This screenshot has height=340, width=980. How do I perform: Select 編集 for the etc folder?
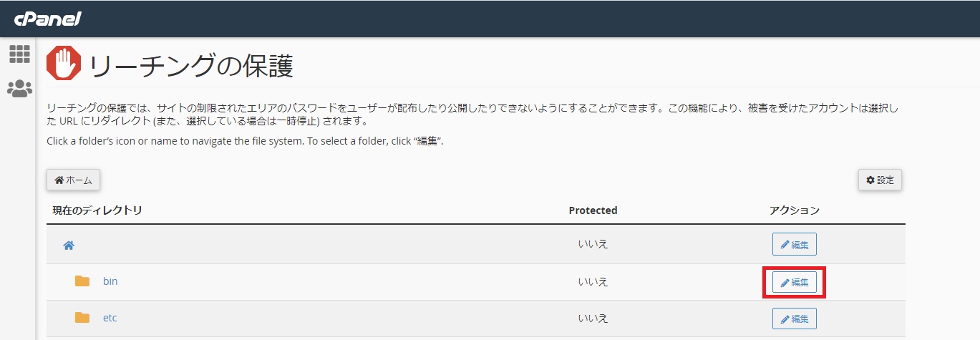795,319
